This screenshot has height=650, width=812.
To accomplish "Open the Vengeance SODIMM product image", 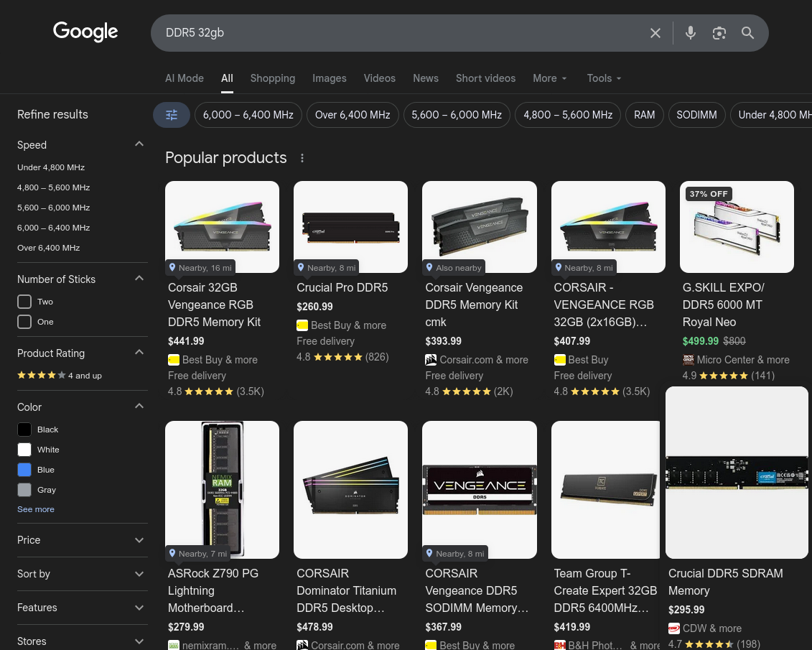I will [x=480, y=489].
